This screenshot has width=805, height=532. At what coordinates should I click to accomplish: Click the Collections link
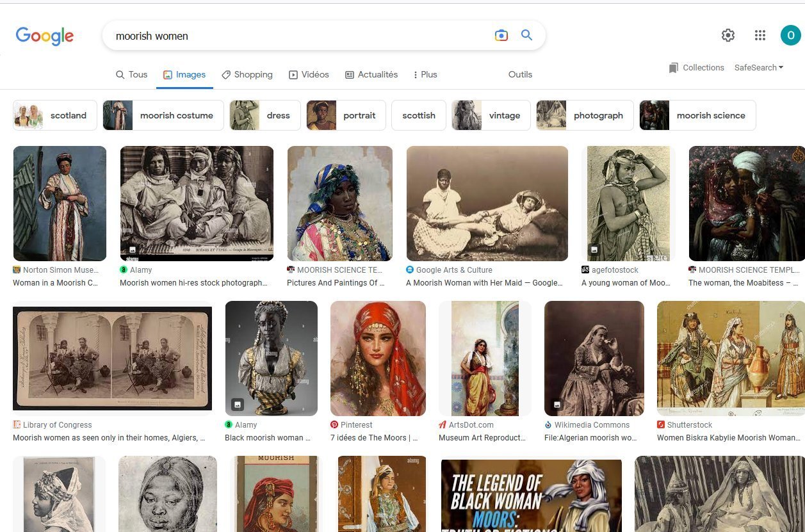click(703, 68)
